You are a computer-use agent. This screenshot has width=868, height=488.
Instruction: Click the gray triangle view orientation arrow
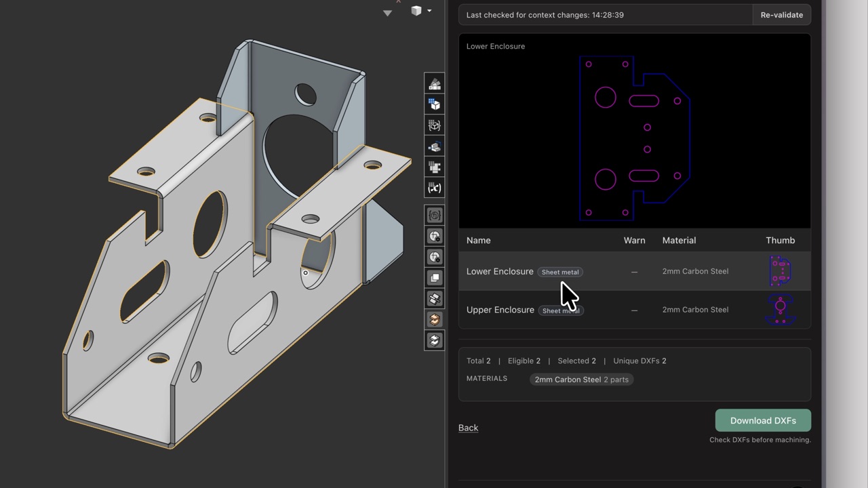coord(387,13)
